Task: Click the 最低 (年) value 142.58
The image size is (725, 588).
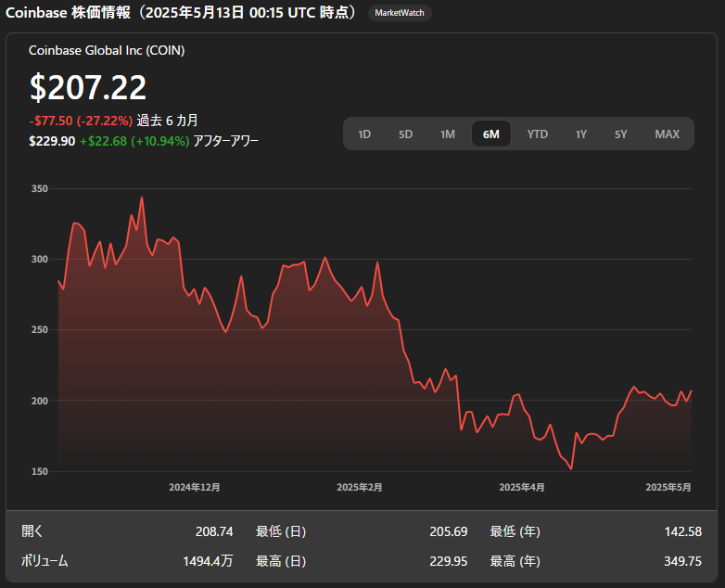Action: click(683, 531)
